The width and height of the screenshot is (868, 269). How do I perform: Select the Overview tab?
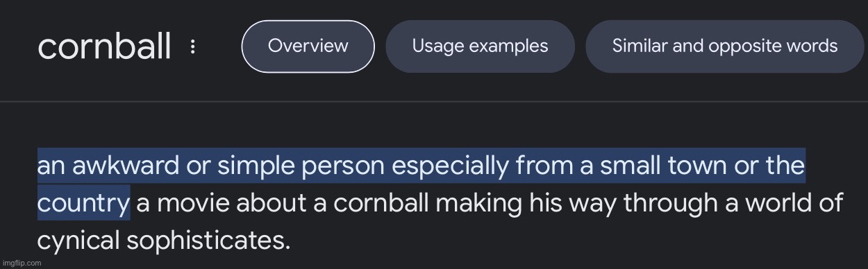pos(308,46)
